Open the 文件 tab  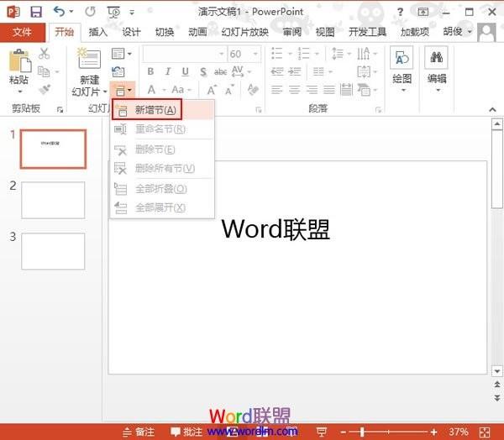tap(23, 32)
